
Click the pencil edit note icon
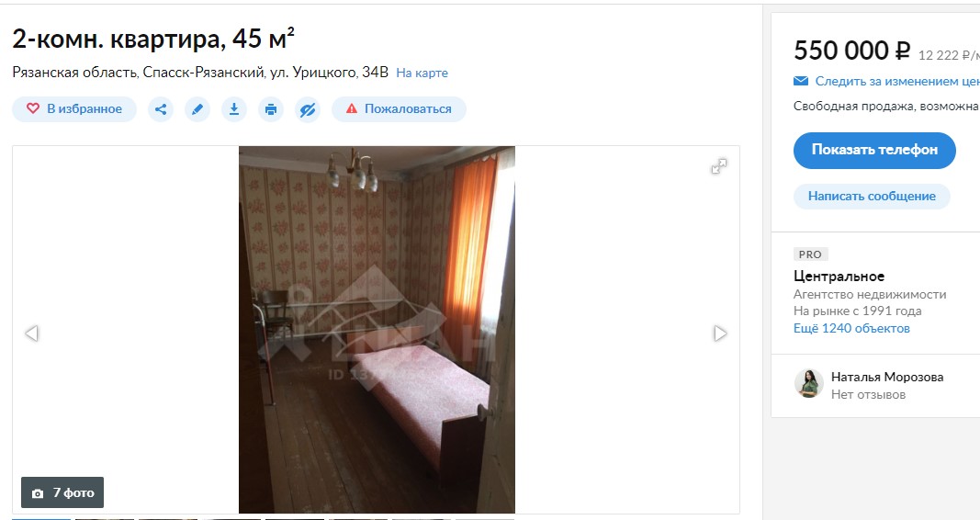click(197, 109)
